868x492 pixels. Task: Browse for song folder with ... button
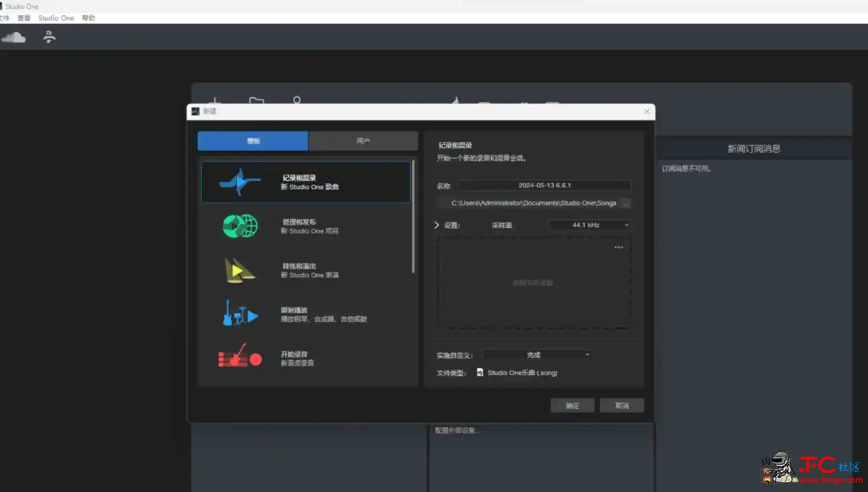626,203
